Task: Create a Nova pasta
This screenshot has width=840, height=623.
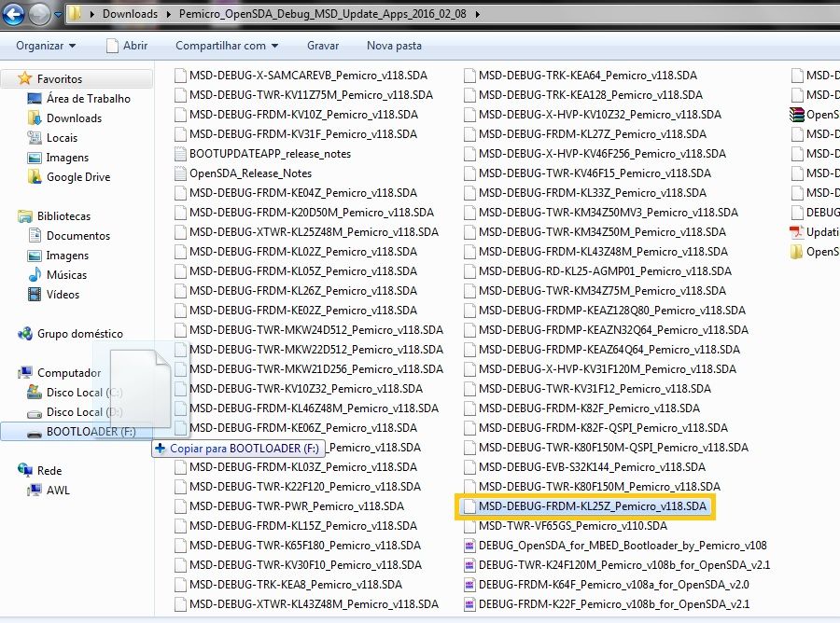Action: (x=394, y=46)
